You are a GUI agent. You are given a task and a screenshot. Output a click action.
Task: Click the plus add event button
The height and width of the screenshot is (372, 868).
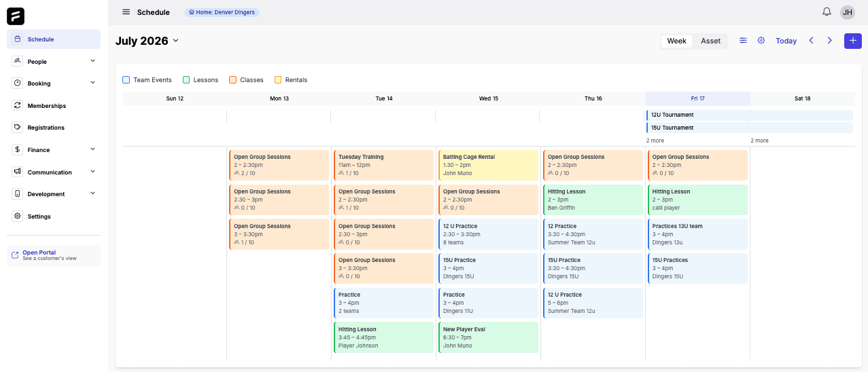852,41
